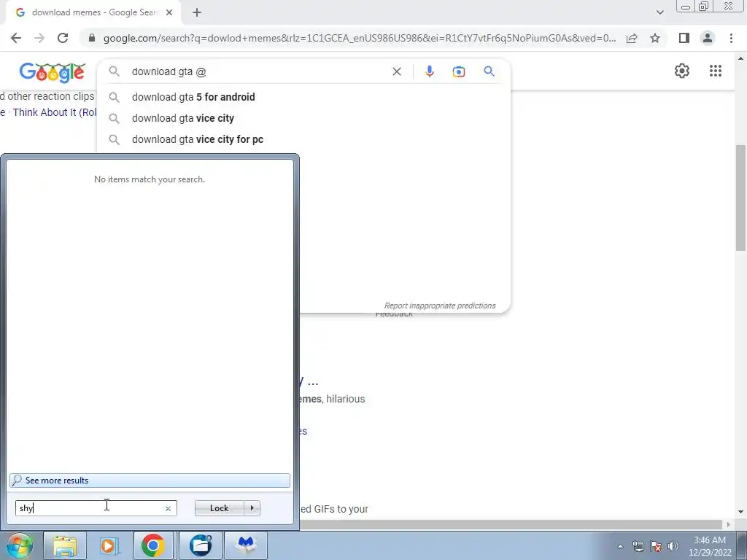Image resolution: width=747 pixels, height=560 pixels.
Task: Expand the shutdown options arrow beside Lock
Action: (252, 508)
